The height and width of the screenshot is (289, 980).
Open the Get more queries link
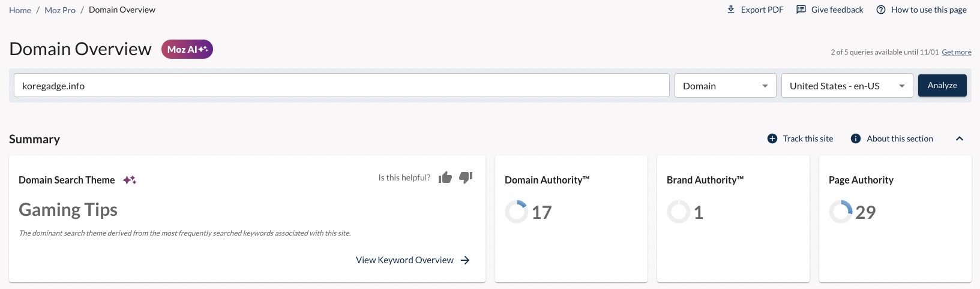coord(956,52)
